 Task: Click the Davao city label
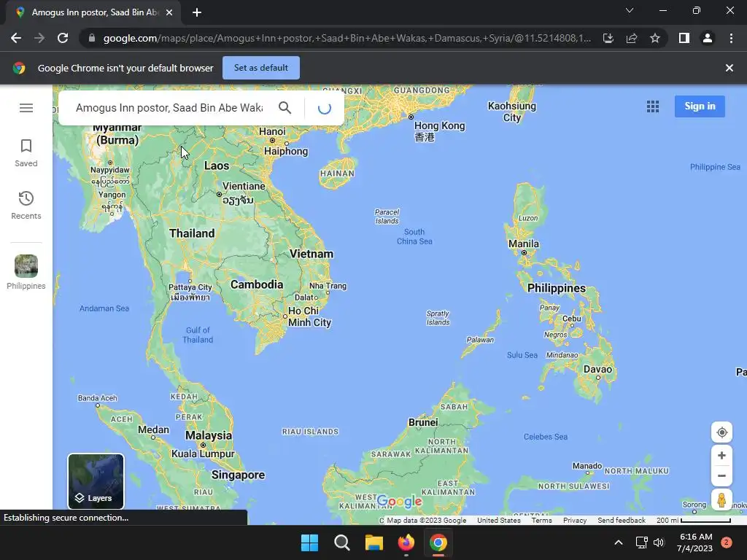[x=597, y=369]
